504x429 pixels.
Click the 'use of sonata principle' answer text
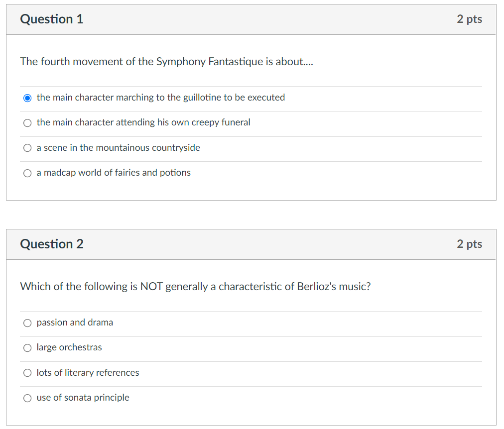tap(83, 398)
